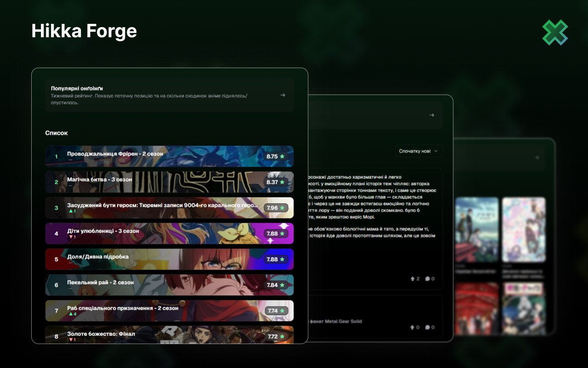Click the фанат Metal Gear Solid text
This screenshot has width=588, height=368.
coord(336,321)
